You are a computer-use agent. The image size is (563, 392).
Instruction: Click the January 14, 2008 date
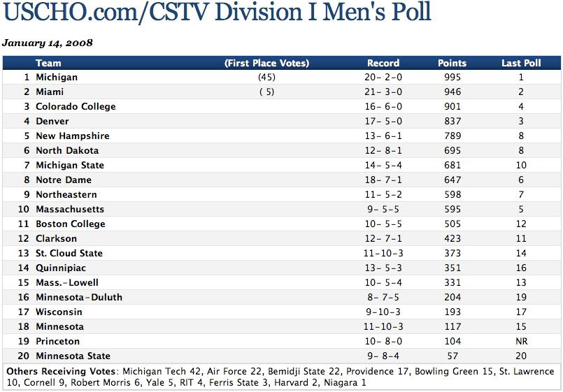click(48, 43)
